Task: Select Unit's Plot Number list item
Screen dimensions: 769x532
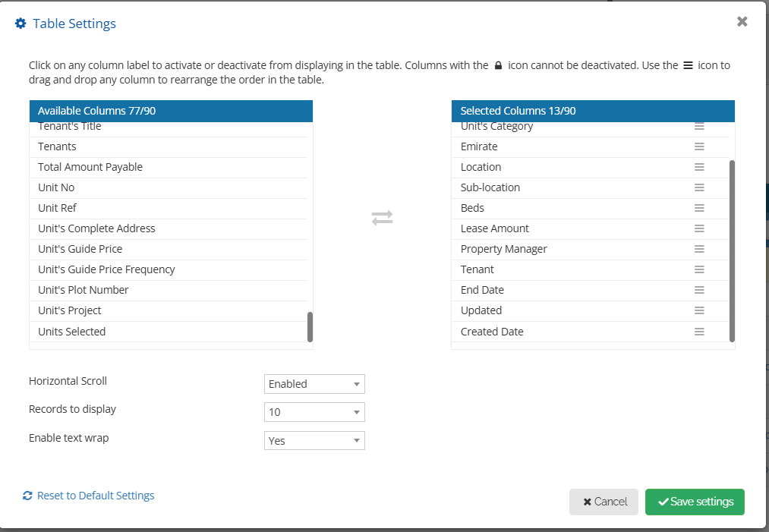Action: pyautogui.click(x=84, y=290)
